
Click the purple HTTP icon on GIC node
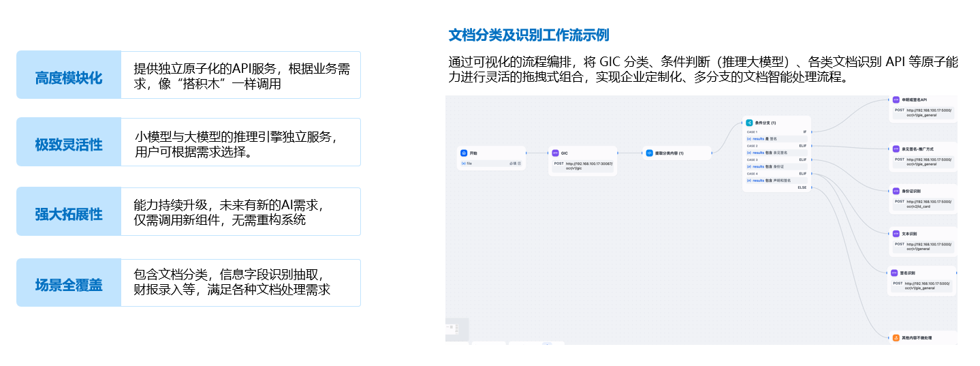[555, 153]
